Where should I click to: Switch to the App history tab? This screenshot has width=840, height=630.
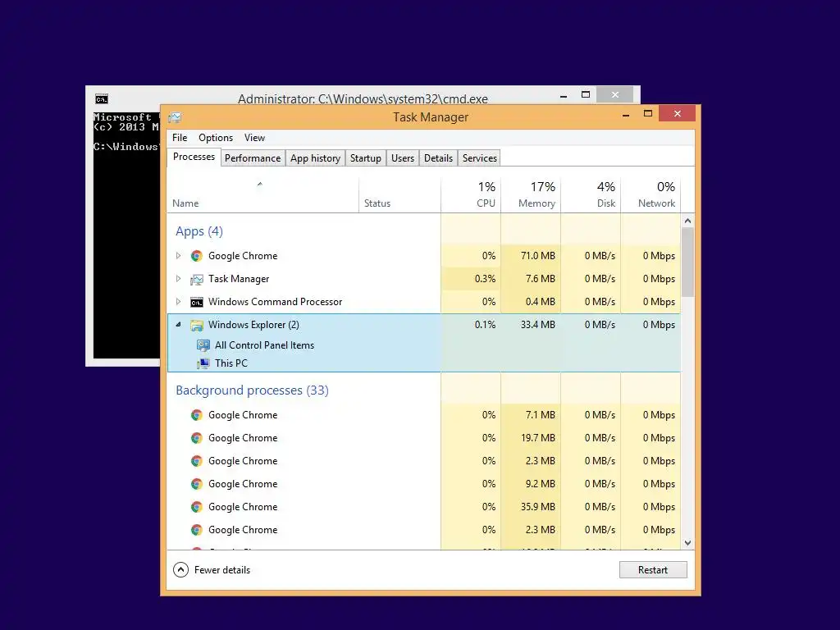click(x=315, y=158)
